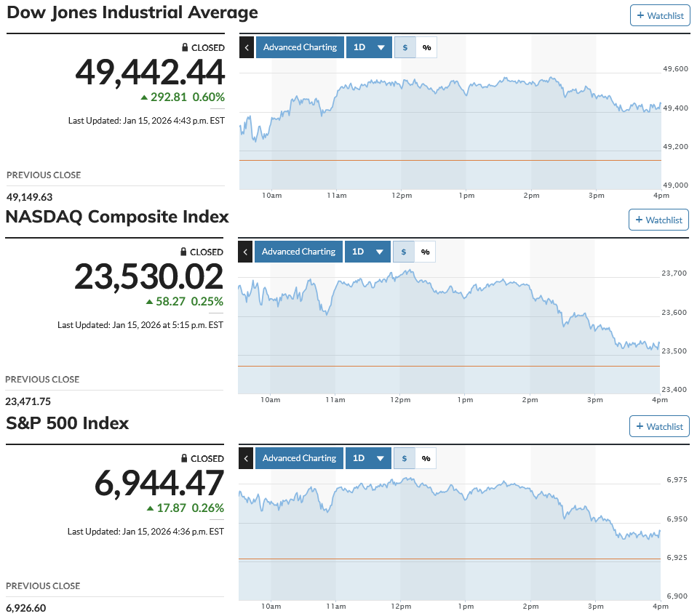This screenshot has height=616, width=697.
Task: Collapse the NASDAQ chart using arrow icon
Action: pyautogui.click(x=244, y=252)
